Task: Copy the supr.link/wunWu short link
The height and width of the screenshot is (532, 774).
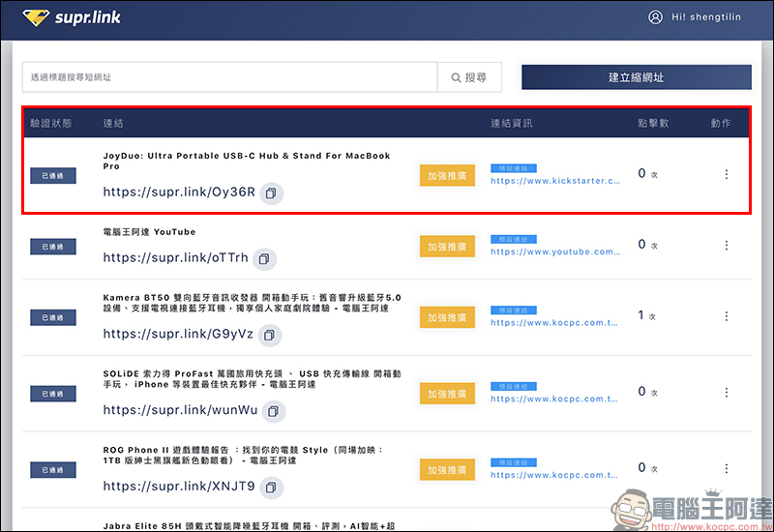Action: (x=274, y=411)
